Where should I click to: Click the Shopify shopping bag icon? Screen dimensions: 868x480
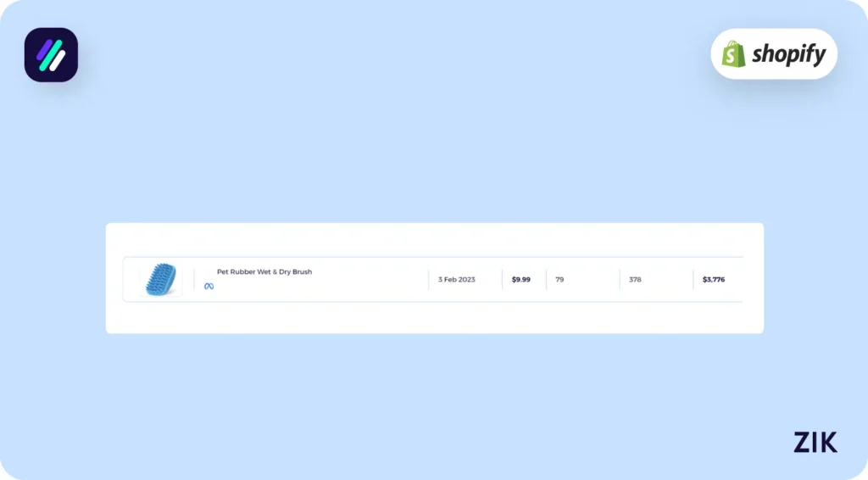733,54
